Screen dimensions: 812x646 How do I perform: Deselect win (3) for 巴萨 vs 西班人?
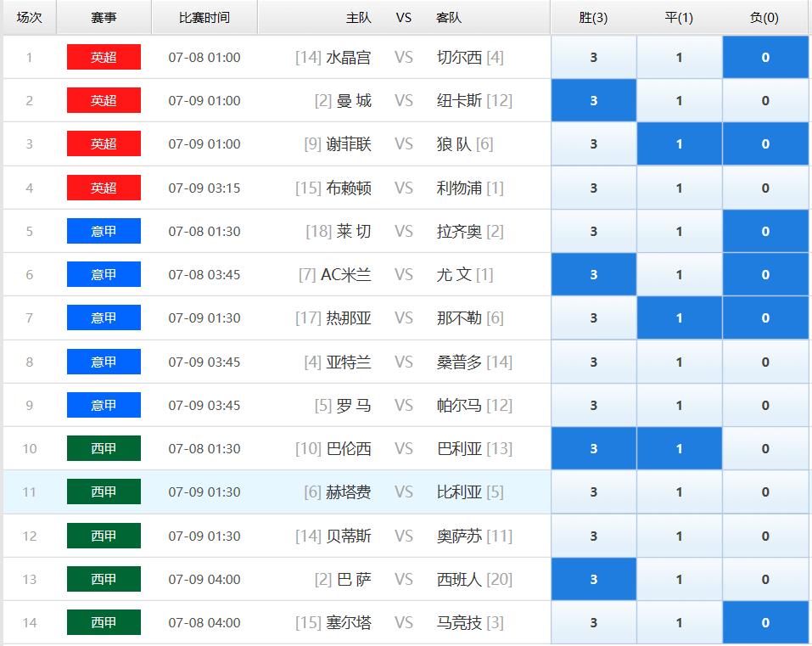pyautogui.click(x=593, y=579)
